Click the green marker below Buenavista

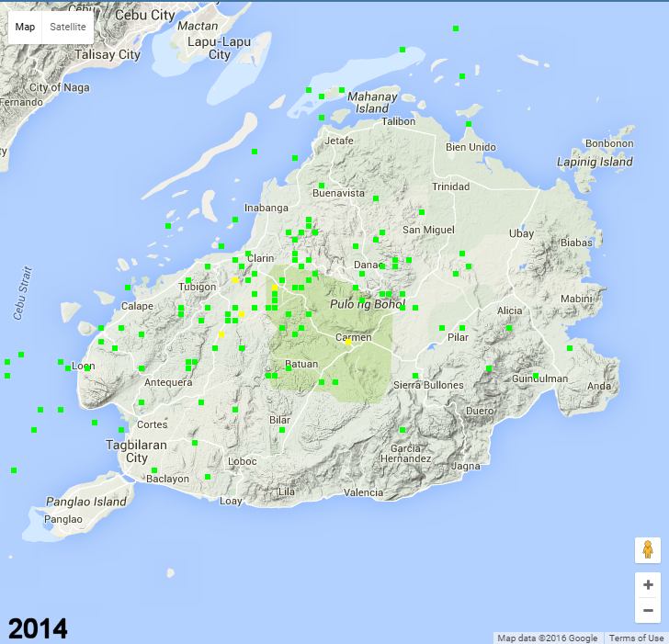[375, 197]
